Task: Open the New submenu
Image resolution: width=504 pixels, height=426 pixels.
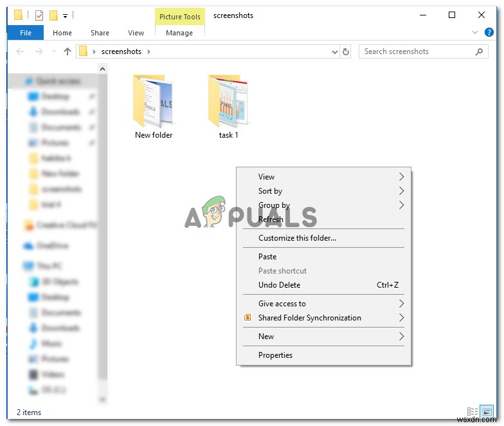Action: [x=323, y=336]
